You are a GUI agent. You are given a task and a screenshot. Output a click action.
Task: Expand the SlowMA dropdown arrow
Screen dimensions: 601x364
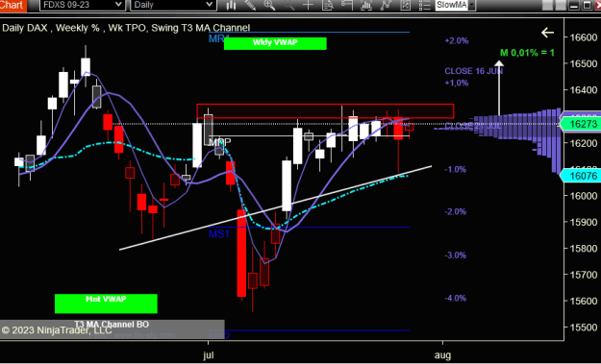(x=472, y=5)
